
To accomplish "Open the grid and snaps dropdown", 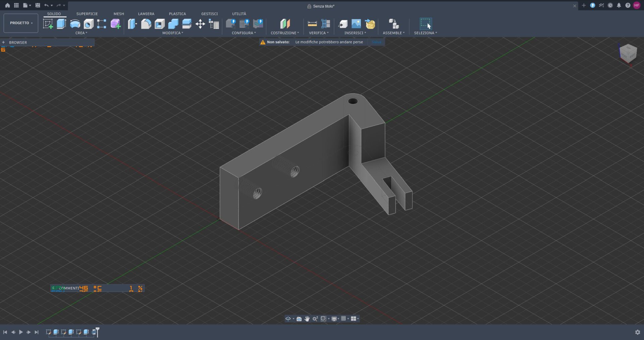I will (345, 319).
